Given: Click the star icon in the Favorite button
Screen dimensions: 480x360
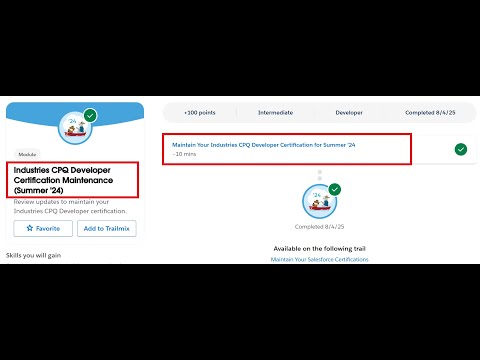Looking at the screenshot, I should [x=30, y=228].
